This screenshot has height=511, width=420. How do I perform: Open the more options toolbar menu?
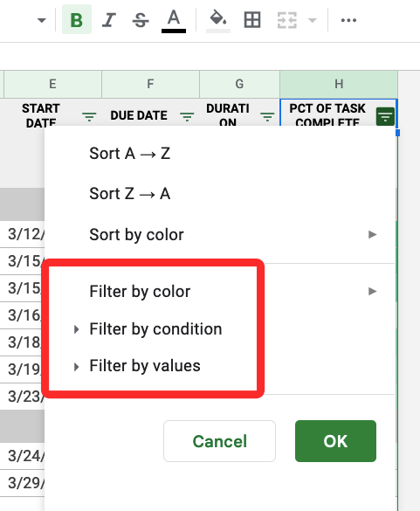[348, 20]
